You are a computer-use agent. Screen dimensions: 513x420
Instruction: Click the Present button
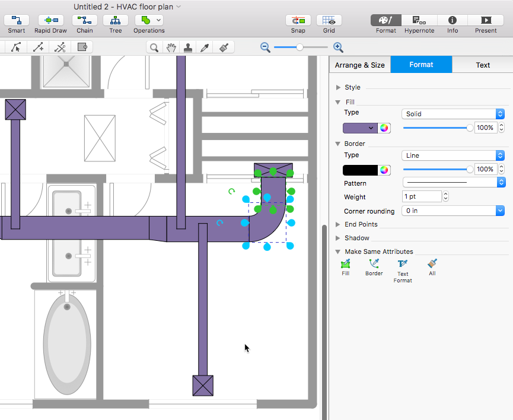pos(486,20)
